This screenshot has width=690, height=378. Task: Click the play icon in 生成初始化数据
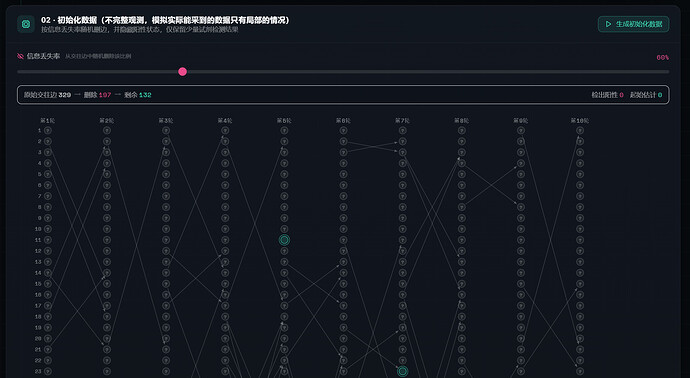pos(608,24)
